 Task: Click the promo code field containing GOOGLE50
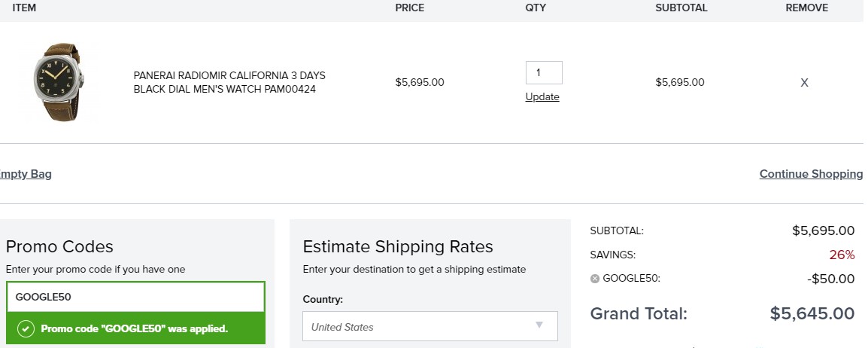tap(135, 297)
